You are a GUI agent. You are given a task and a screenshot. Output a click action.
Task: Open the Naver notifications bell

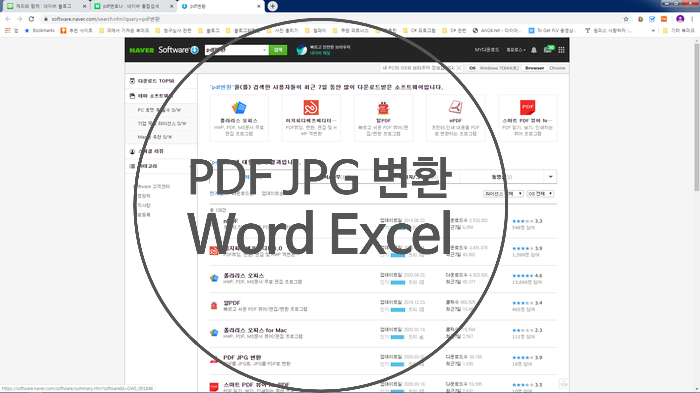point(534,50)
